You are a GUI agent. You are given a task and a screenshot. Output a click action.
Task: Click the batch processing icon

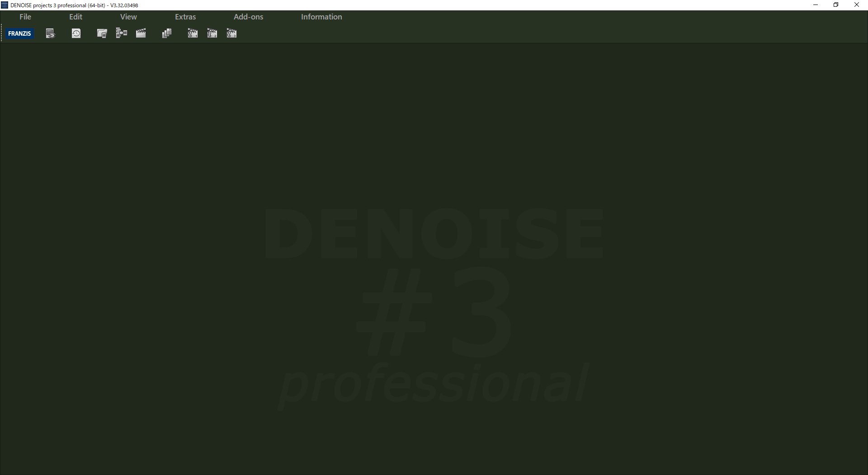click(122, 33)
